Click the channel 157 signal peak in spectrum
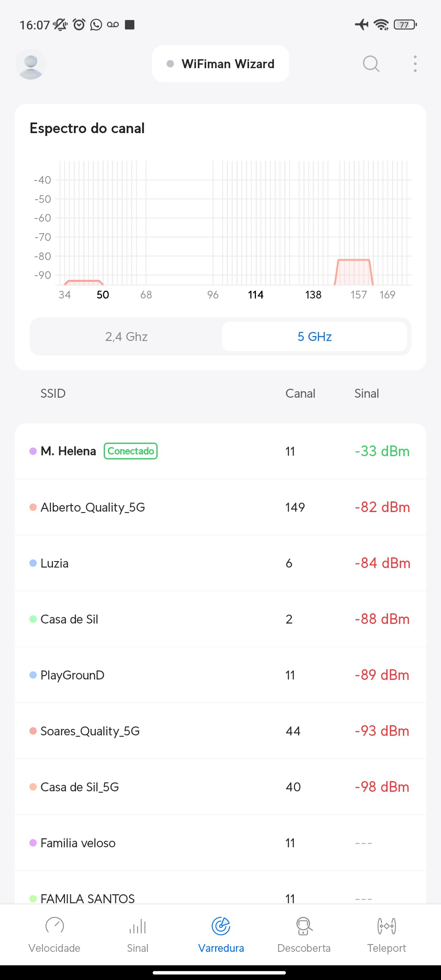Image resolution: width=441 pixels, height=980 pixels. tap(354, 272)
